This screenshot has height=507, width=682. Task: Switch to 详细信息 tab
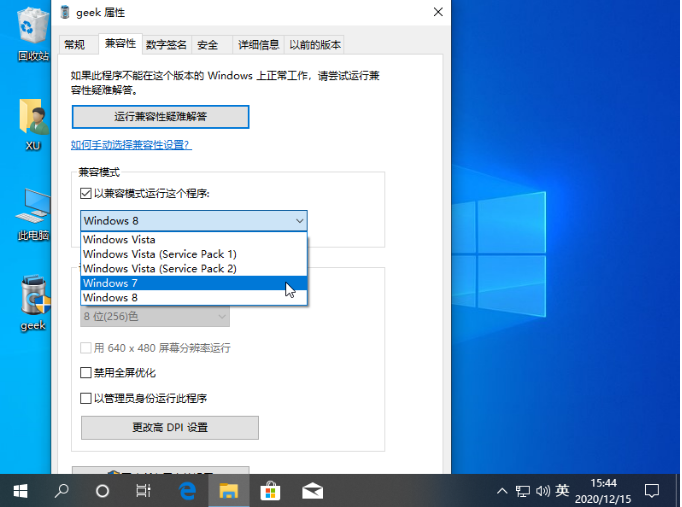tap(258, 45)
